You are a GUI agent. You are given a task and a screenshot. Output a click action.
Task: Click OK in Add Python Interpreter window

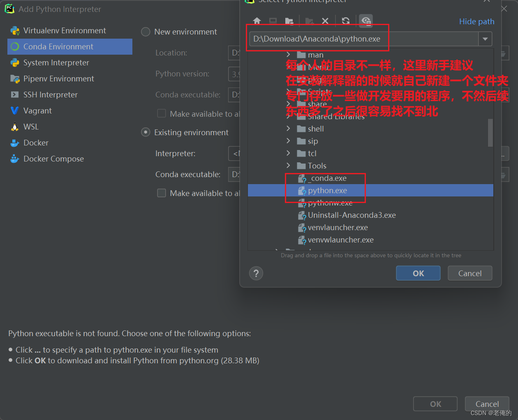(435, 404)
